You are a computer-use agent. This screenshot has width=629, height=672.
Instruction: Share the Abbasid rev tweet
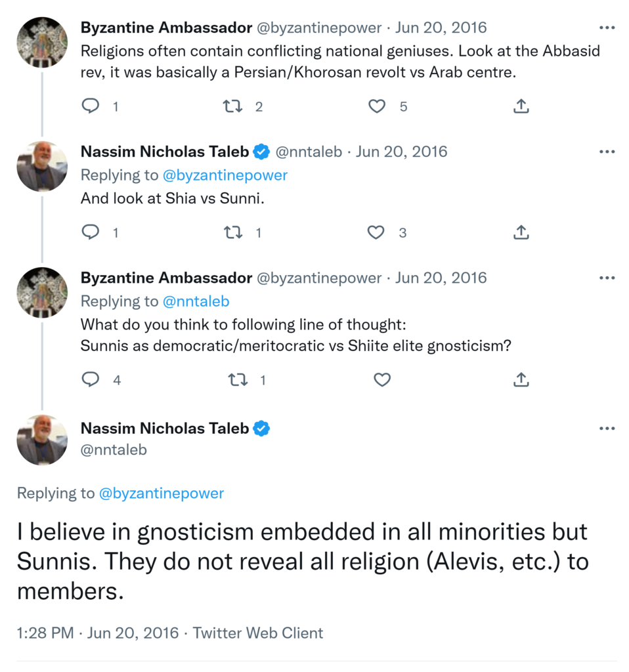[x=521, y=106]
